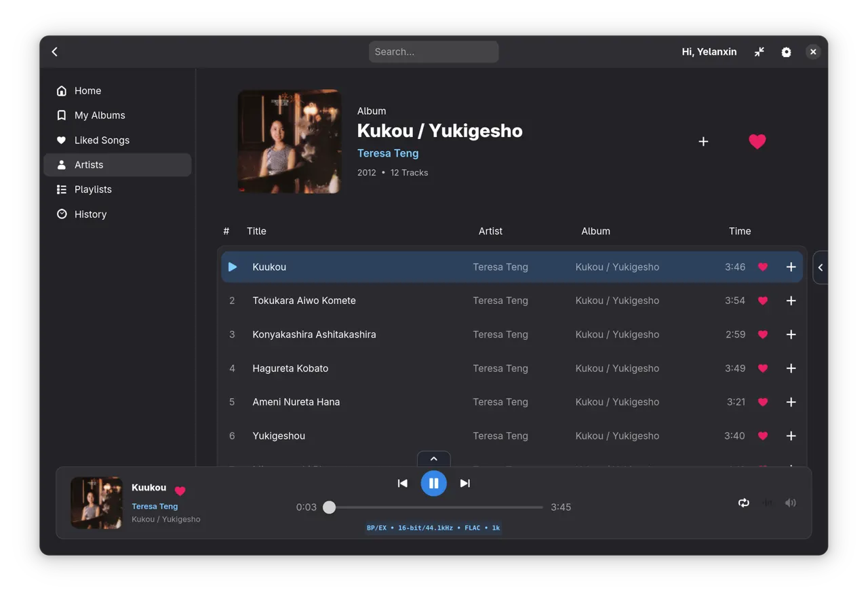Select the track title Konyakashira Ashitakashira
The width and height of the screenshot is (868, 599).
click(x=314, y=334)
